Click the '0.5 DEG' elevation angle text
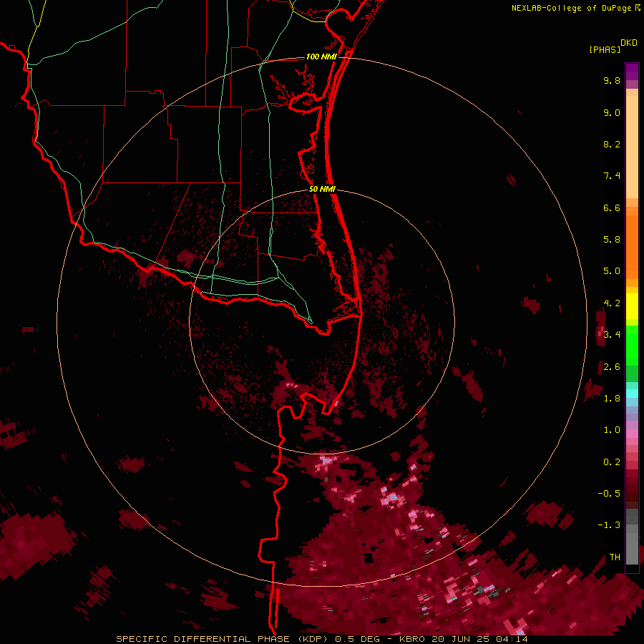 (x=357, y=639)
